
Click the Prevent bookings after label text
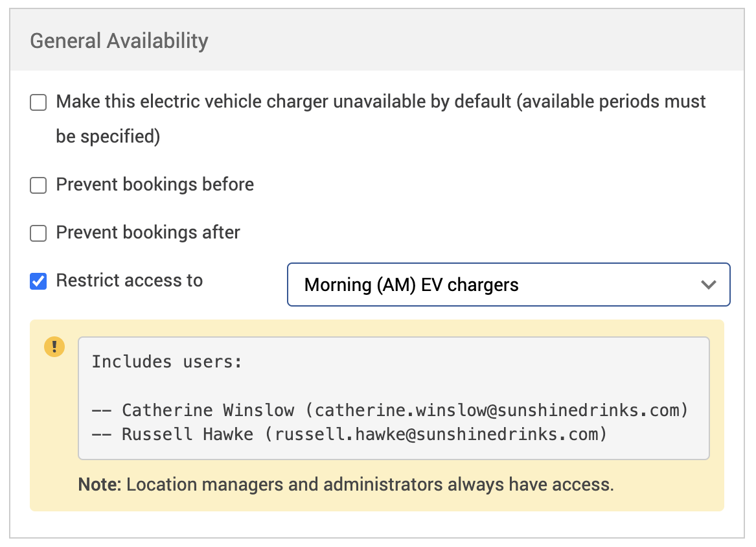coord(148,233)
